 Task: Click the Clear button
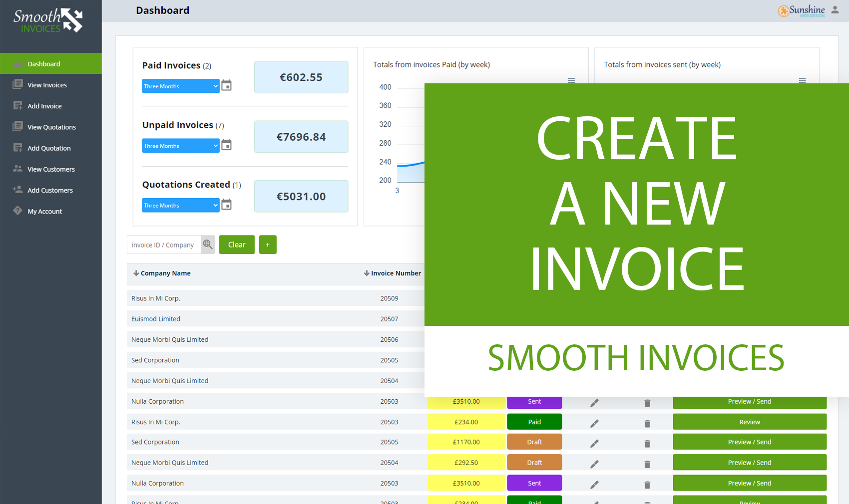[x=237, y=245]
